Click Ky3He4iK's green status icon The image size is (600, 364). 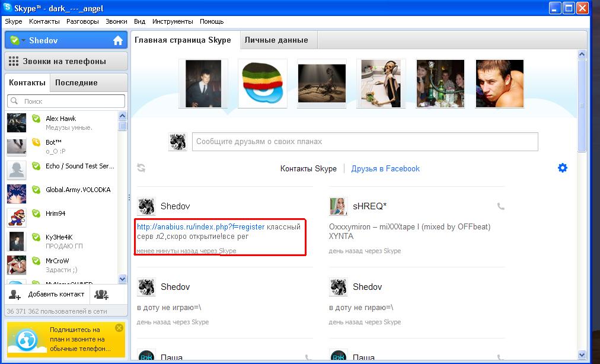point(36,237)
